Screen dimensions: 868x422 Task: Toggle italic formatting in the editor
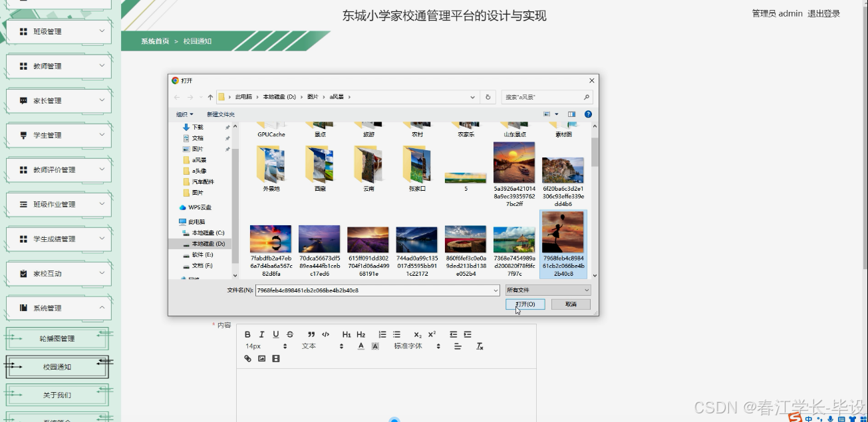(x=261, y=334)
